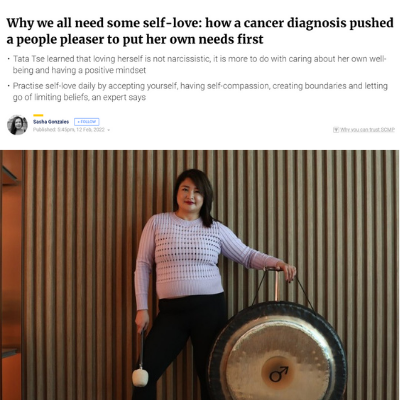Click the white mallet head in the photo

tap(140, 377)
